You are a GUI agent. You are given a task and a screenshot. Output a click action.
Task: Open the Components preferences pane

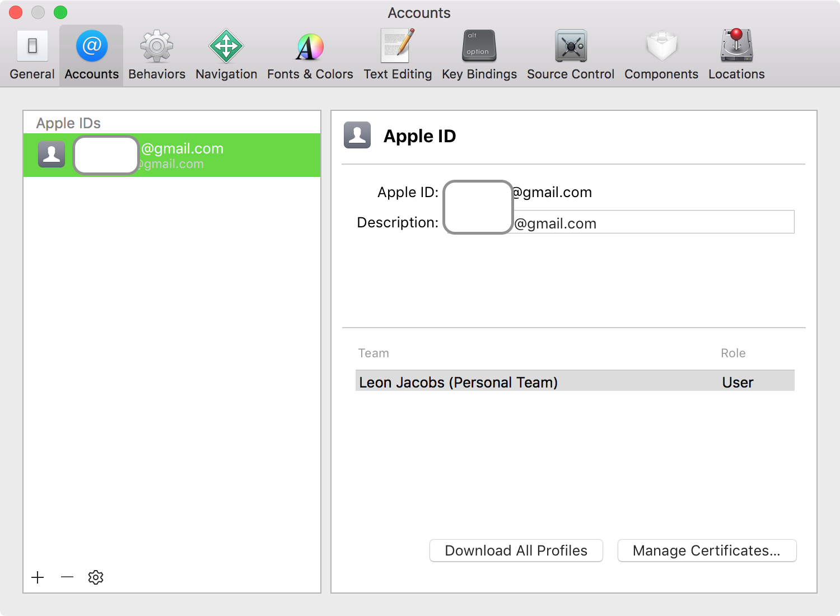(661, 54)
